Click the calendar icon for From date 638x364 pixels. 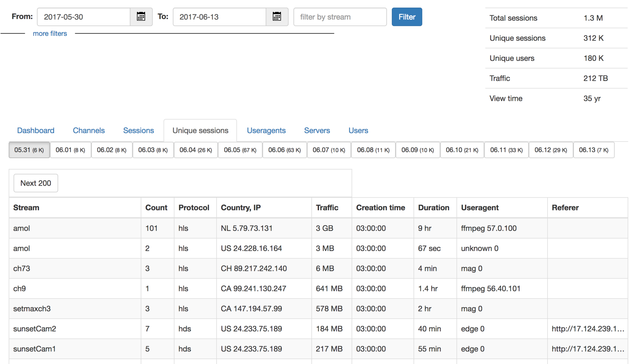coord(141,17)
